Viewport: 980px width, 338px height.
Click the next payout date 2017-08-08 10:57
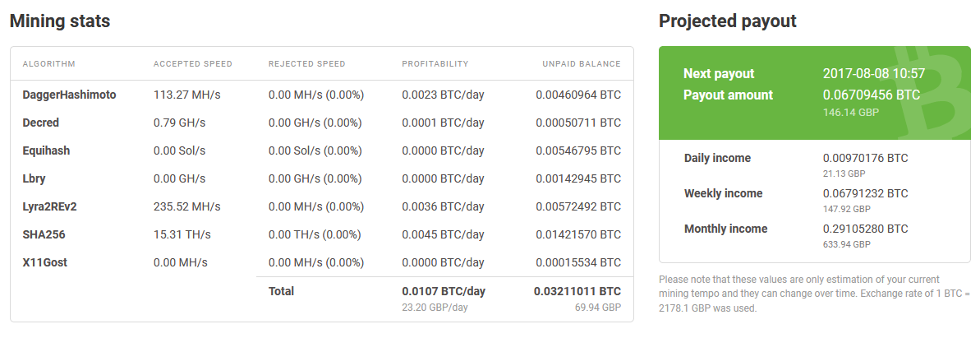(874, 74)
